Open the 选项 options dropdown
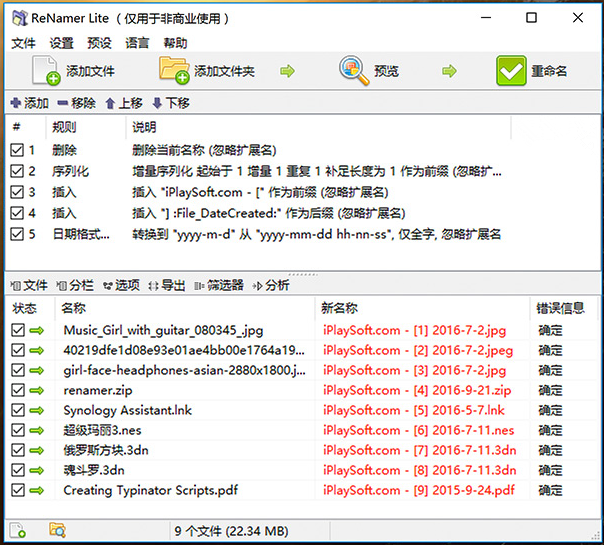Viewport: 604px width, 545px height. (121, 285)
